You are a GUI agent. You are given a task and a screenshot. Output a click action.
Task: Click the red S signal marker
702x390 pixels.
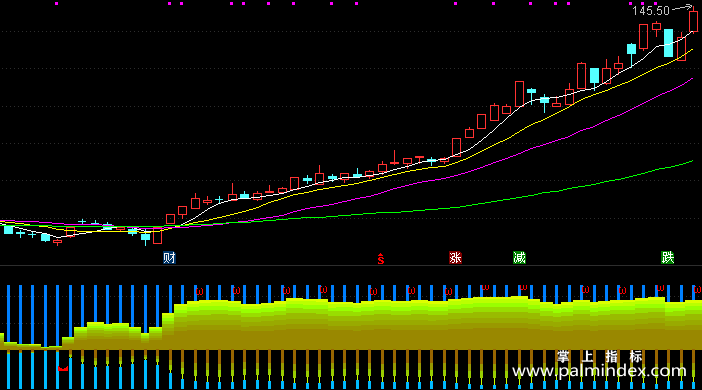point(381,258)
